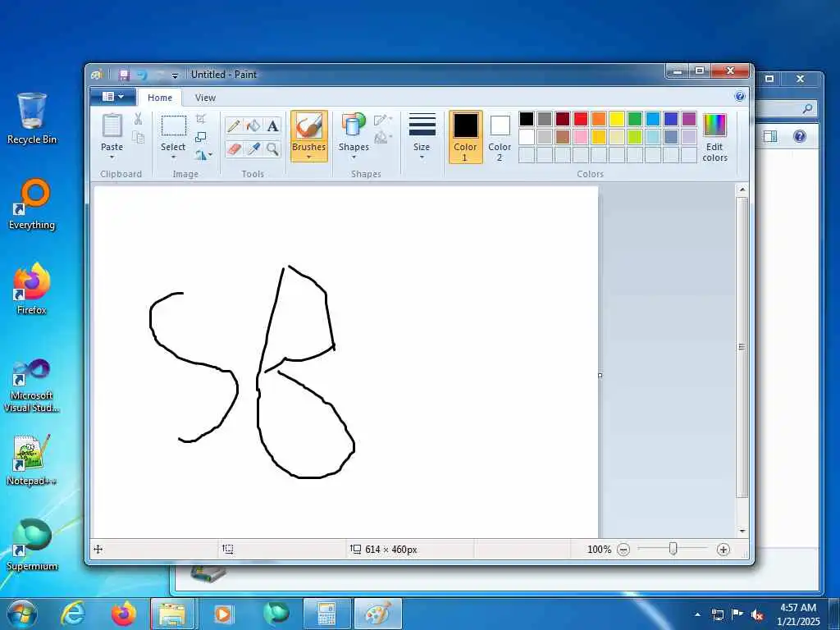Click the zoom in plus button
This screenshot has height=630, width=840.
tap(724, 549)
